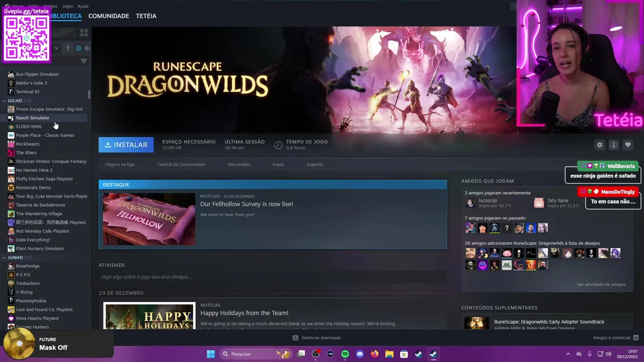Click the Rockbeasts game icon in list
The height and width of the screenshot is (362, 644).
(11, 144)
